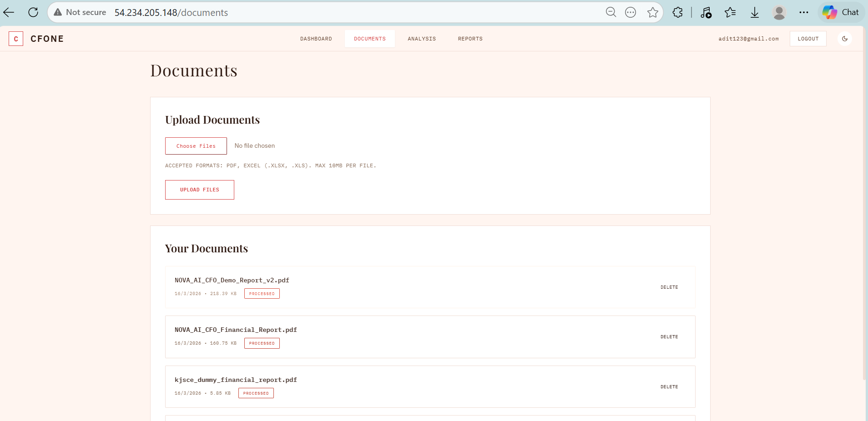Image resolution: width=868 pixels, height=421 pixels.
Task: Reload the page with the refresh icon
Action: click(33, 12)
